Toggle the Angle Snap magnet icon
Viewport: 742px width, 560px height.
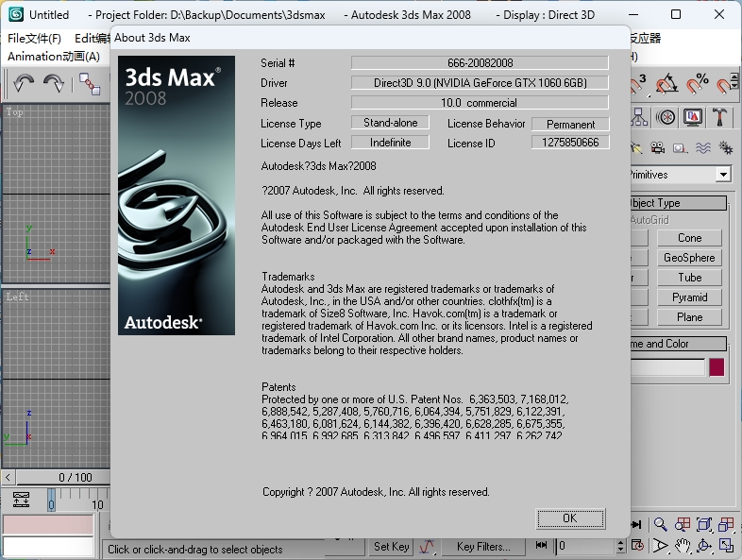click(667, 84)
